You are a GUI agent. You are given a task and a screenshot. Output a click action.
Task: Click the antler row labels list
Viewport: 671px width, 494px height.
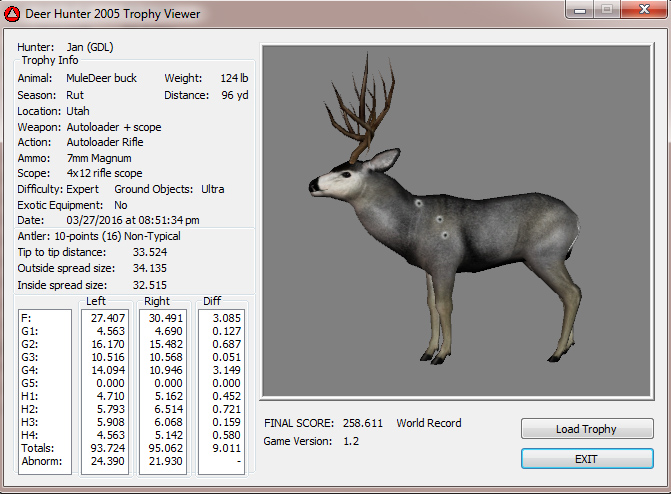click(44, 392)
